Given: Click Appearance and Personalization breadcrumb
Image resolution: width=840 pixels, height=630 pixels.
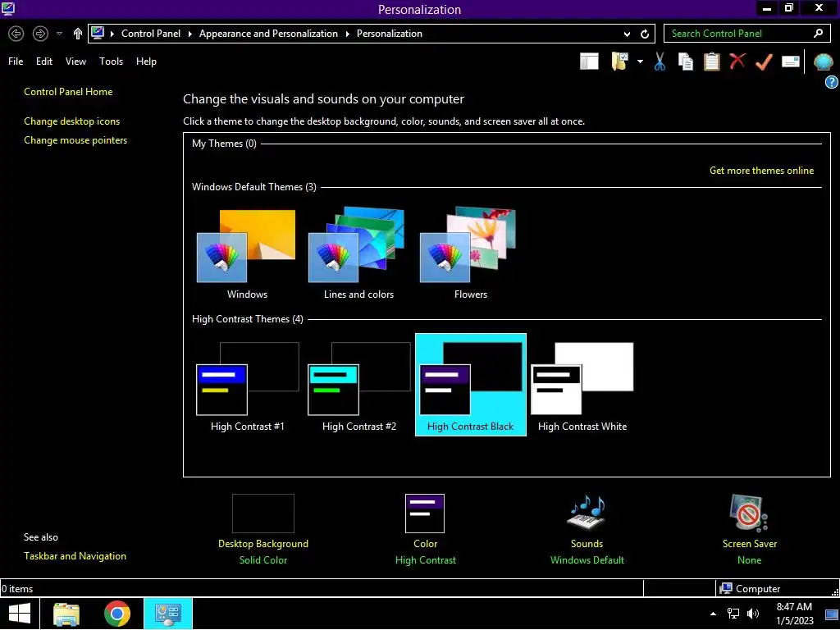Looking at the screenshot, I should point(268,33).
